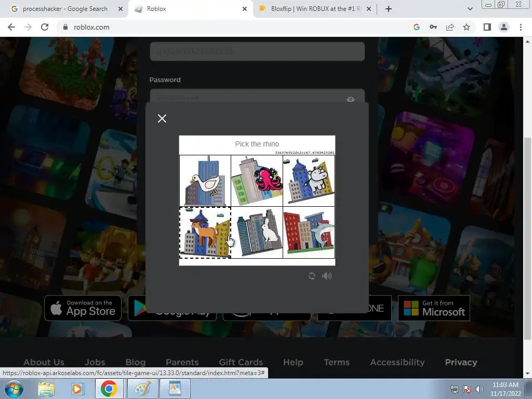Viewport: 532px width, 399px height.
Task: Restart the captcha challenge icon
Action: (312, 276)
